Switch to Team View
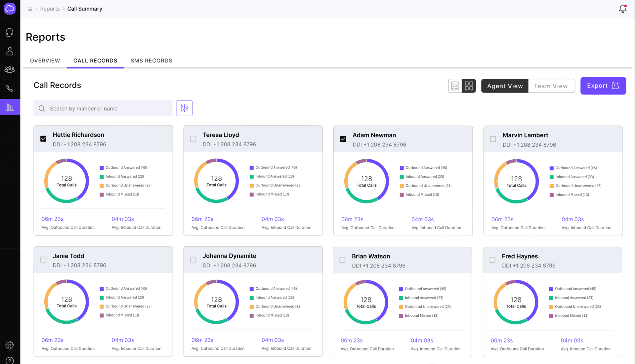Screen dimensions: 635x364 pos(551,86)
